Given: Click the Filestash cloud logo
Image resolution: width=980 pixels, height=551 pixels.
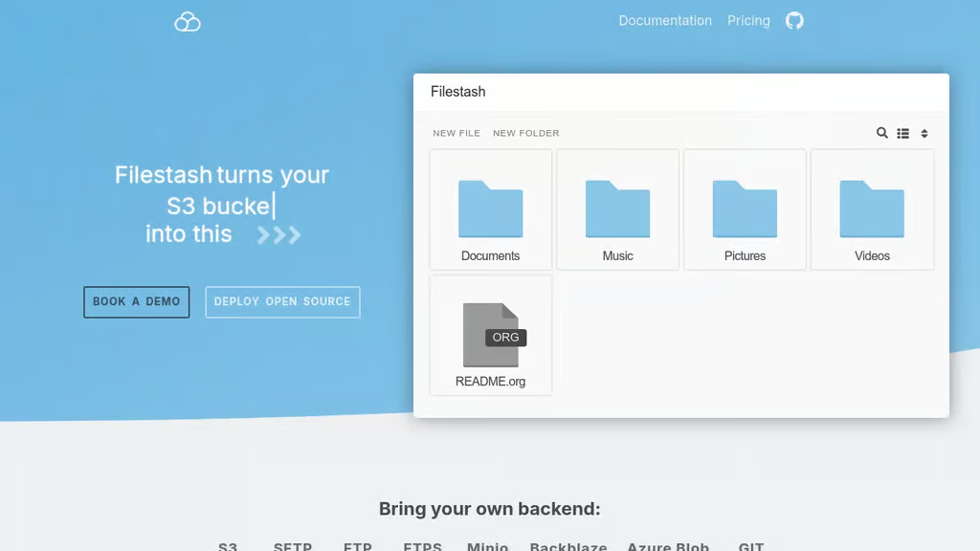Looking at the screenshot, I should click(187, 22).
